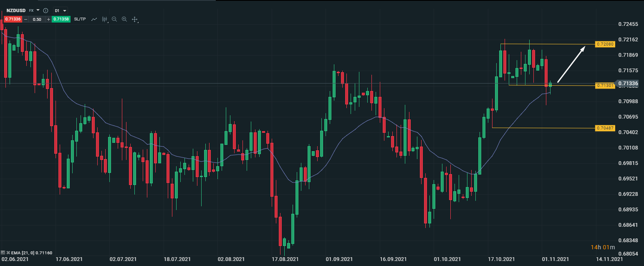Zoom out the chart with magnifier
Screen dimensions: 644x266
point(114,19)
